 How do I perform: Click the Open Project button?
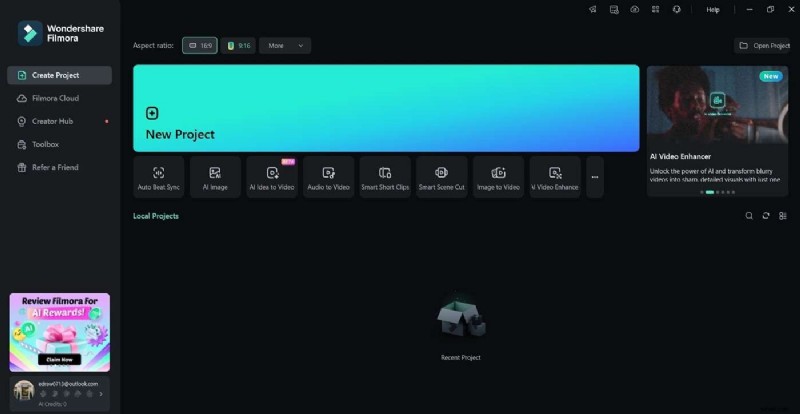762,45
